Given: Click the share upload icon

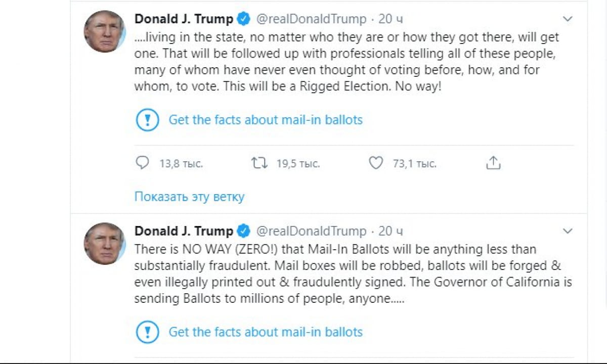Looking at the screenshot, I should click(x=493, y=163).
